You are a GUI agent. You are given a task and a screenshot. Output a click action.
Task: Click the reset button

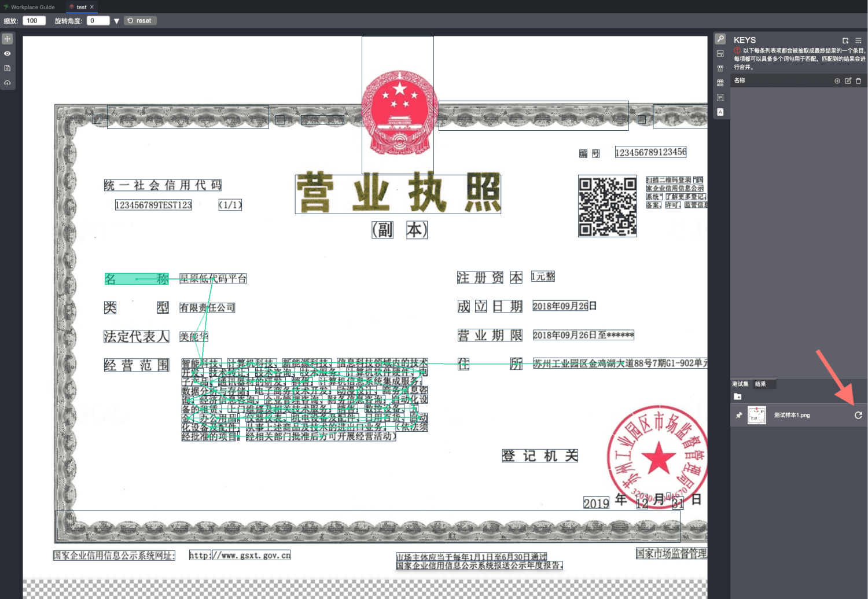[140, 21]
